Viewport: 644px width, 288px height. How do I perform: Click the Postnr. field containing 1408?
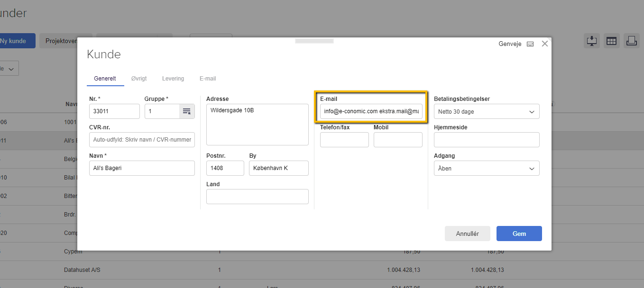pyautogui.click(x=225, y=168)
